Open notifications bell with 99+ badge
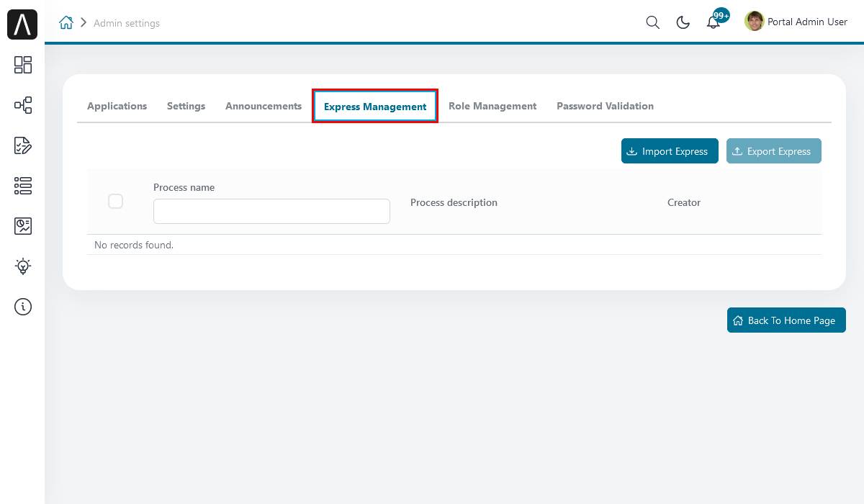This screenshot has width=864, height=504. [716, 21]
